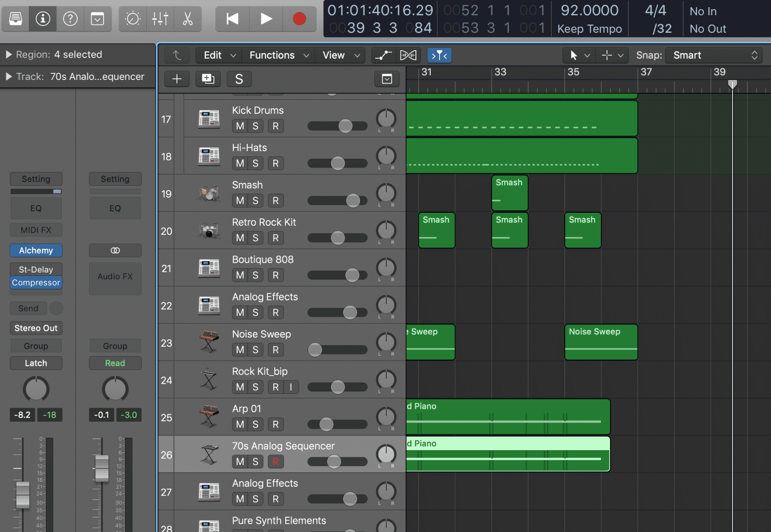
Task: Record-enable the Smash track
Action: [276, 201]
